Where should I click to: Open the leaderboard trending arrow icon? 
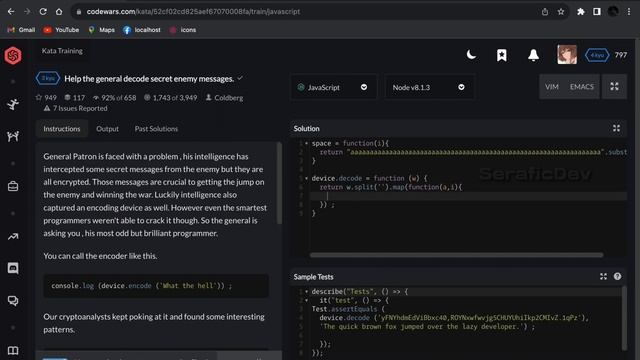point(13,237)
